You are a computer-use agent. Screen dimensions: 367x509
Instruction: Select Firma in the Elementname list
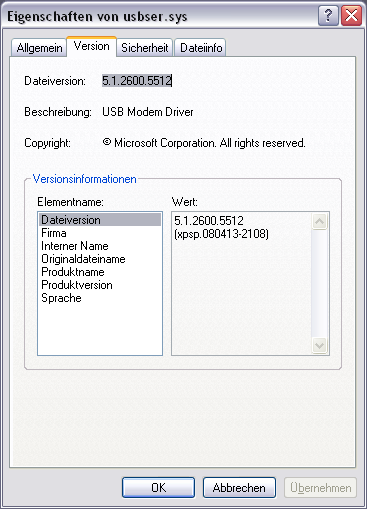[100, 233]
